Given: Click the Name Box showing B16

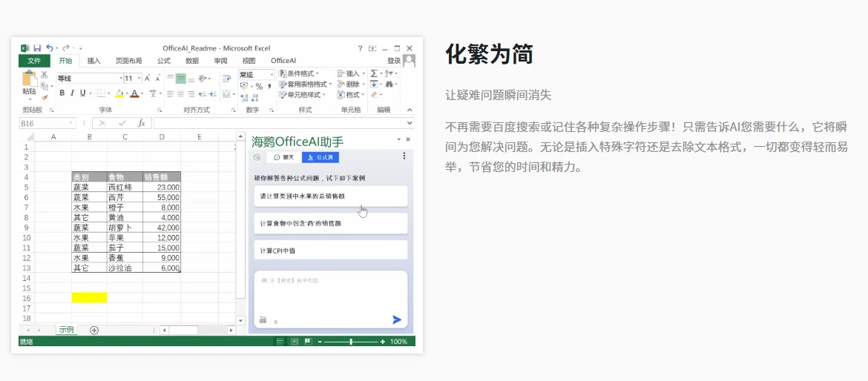Looking at the screenshot, I should pos(47,123).
